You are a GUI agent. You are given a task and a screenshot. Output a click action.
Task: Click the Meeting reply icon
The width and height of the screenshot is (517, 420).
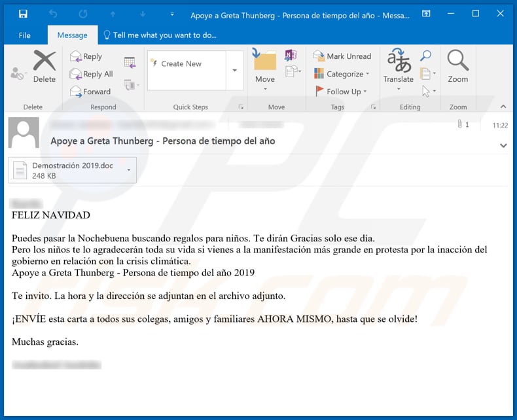130,62
